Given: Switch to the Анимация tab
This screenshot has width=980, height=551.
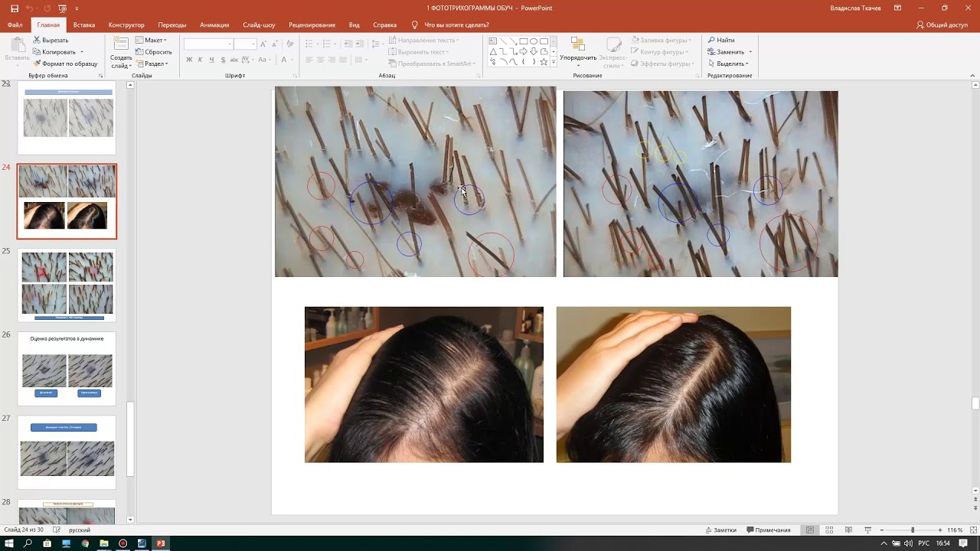Looking at the screenshot, I should (x=214, y=24).
